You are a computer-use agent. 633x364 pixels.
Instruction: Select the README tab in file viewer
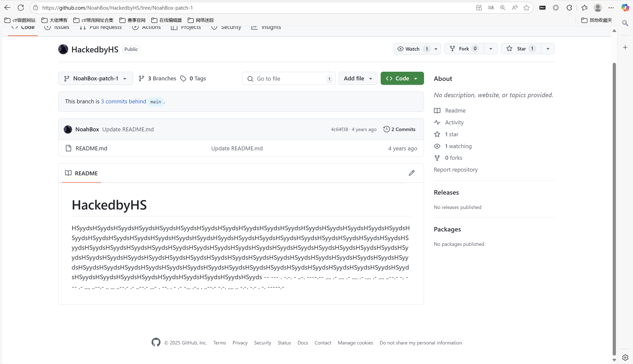(x=81, y=173)
